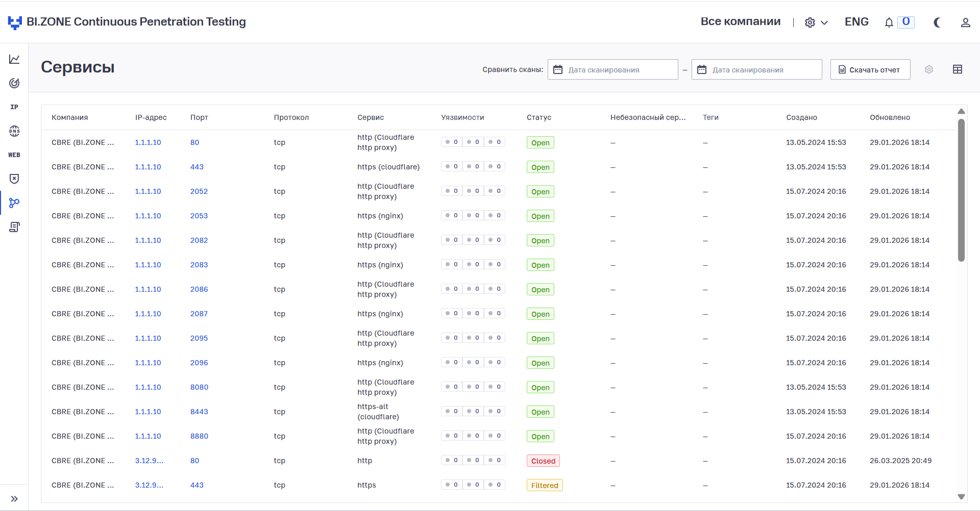Screen dimensions: 980x511
Task: Click the notifications bell icon
Action: click(889, 22)
